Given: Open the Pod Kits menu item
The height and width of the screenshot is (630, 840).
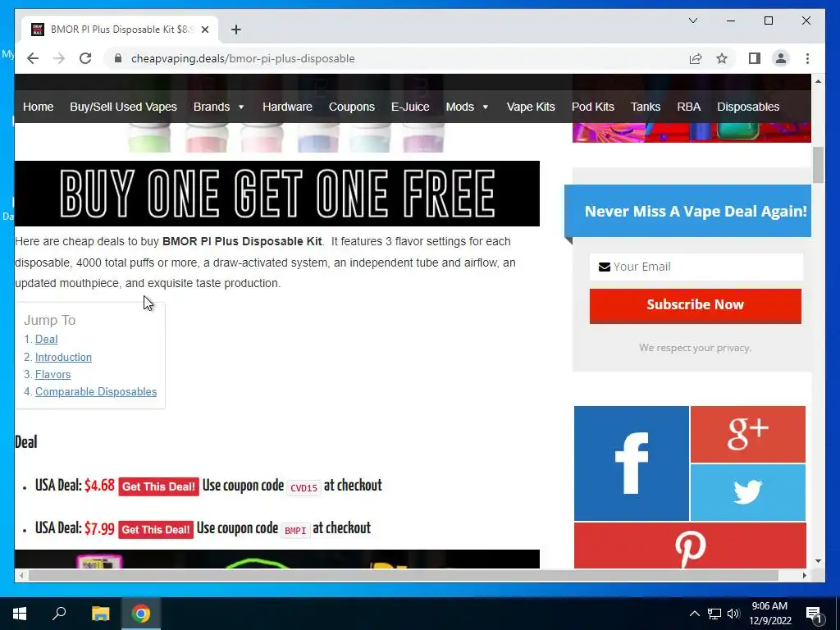Looking at the screenshot, I should (592, 107).
